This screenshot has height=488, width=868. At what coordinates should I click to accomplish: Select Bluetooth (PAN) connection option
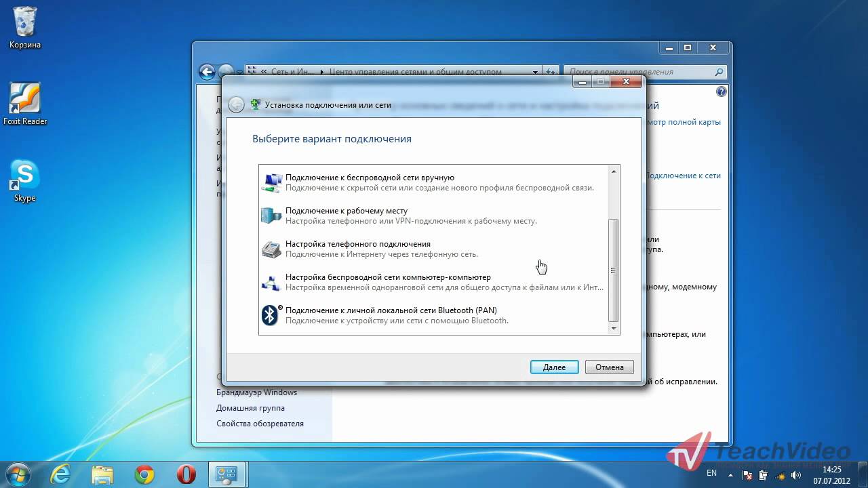(x=433, y=315)
